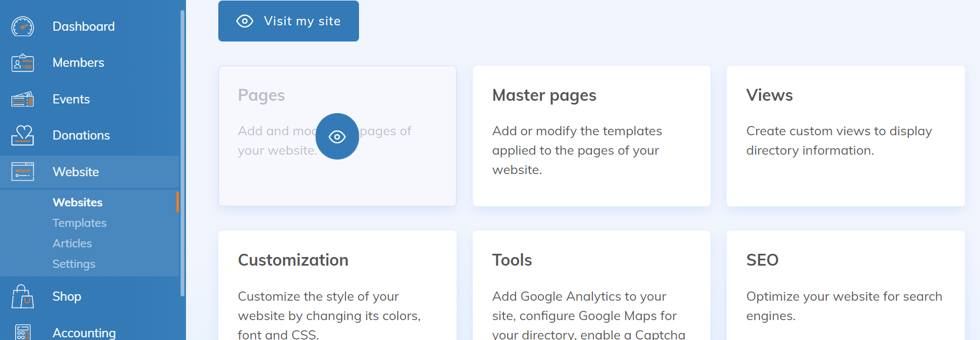Click the Members ID card icon
The image size is (980, 340).
tap(23, 63)
